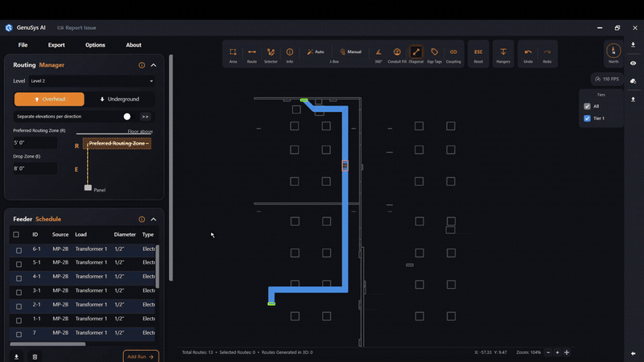Click the left panel vertical scrollbar
Screen dimensions: 644x362
171,167
